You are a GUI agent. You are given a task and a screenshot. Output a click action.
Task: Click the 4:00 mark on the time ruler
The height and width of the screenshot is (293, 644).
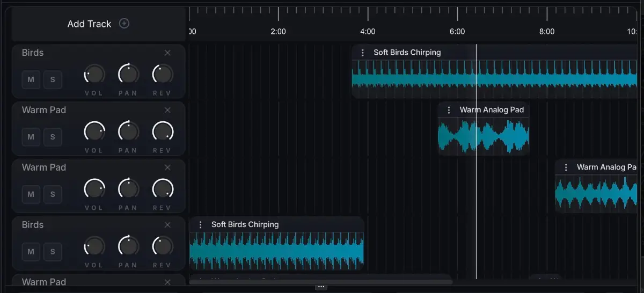click(x=368, y=32)
